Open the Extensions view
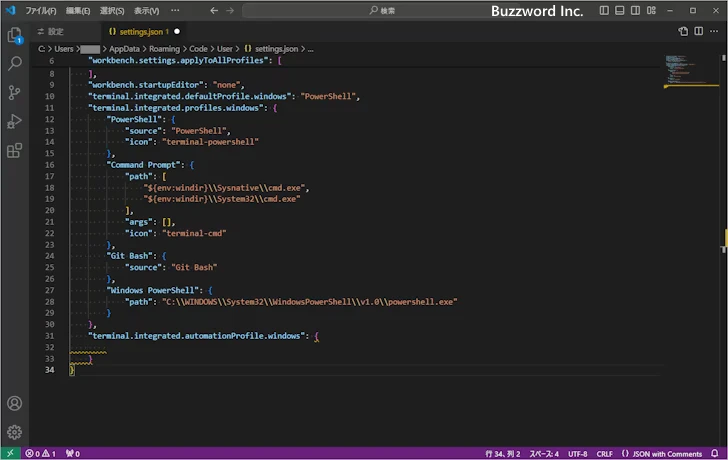728x460 pixels. [x=14, y=150]
